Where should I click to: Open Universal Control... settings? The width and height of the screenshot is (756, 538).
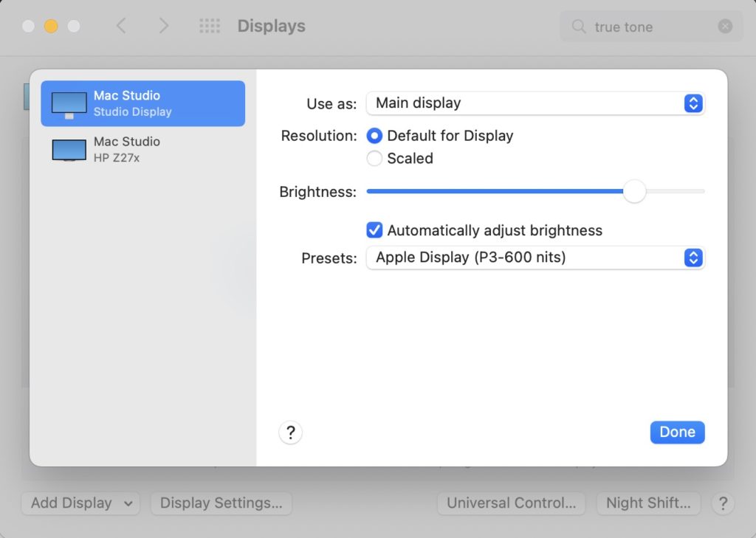(511, 503)
